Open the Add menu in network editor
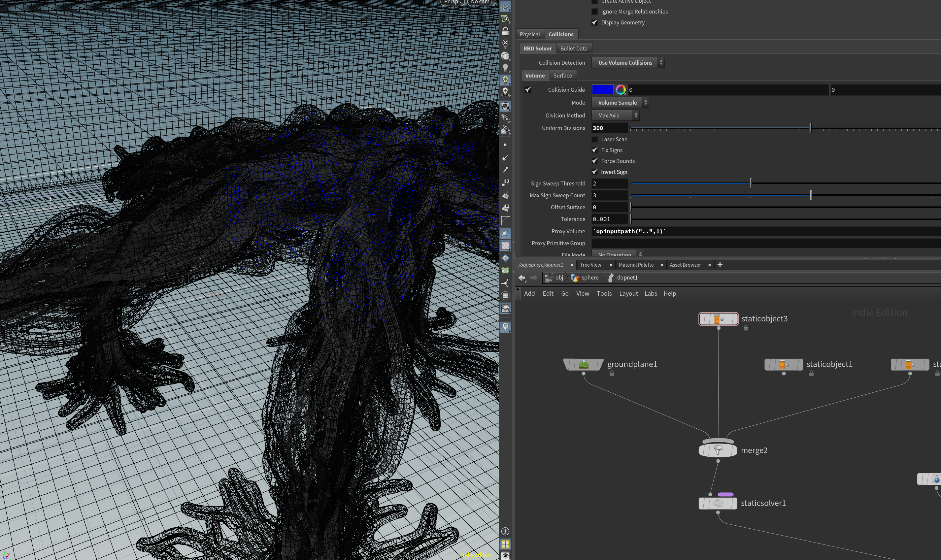This screenshot has width=941, height=560. [x=529, y=294]
